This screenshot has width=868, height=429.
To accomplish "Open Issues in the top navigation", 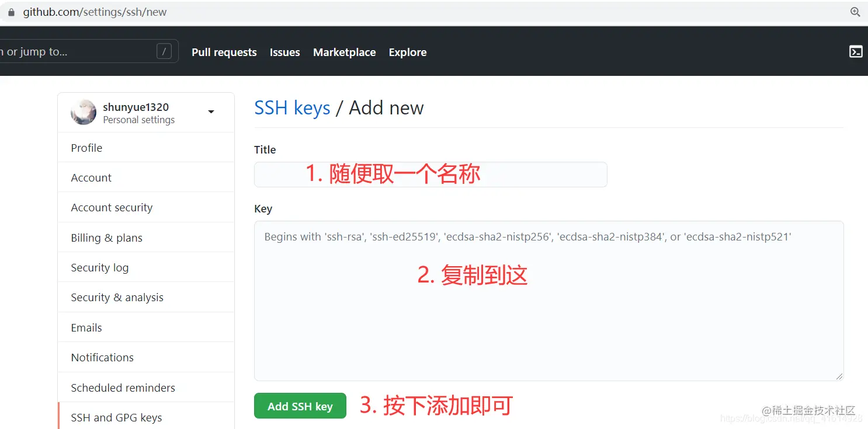I will (285, 52).
